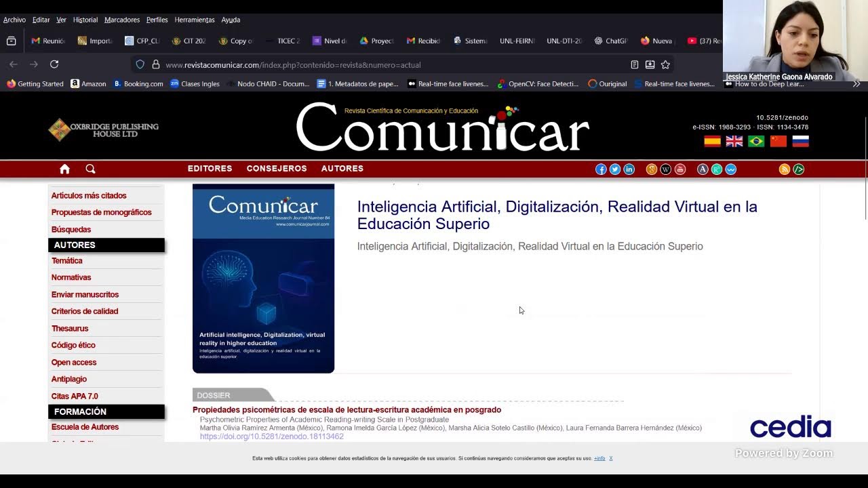Open EDITORES in the navigation bar

tap(210, 169)
